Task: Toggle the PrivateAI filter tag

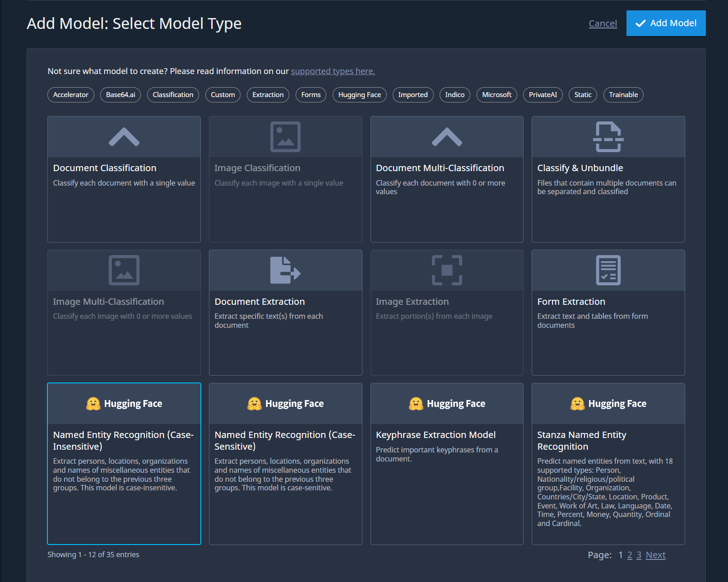Action: click(543, 95)
